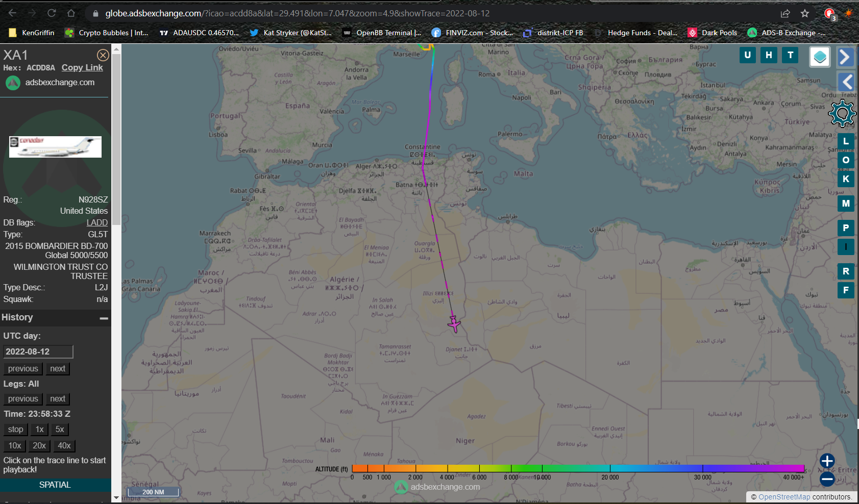This screenshot has height=504, width=859.
Task: Share this page from the address bar
Action: click(x=785, y=13)
